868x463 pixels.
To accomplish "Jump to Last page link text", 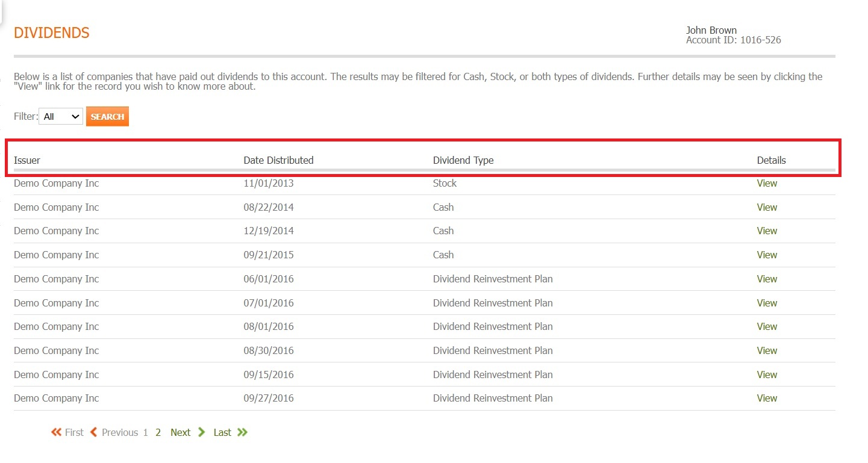I will tap(222, 432).
